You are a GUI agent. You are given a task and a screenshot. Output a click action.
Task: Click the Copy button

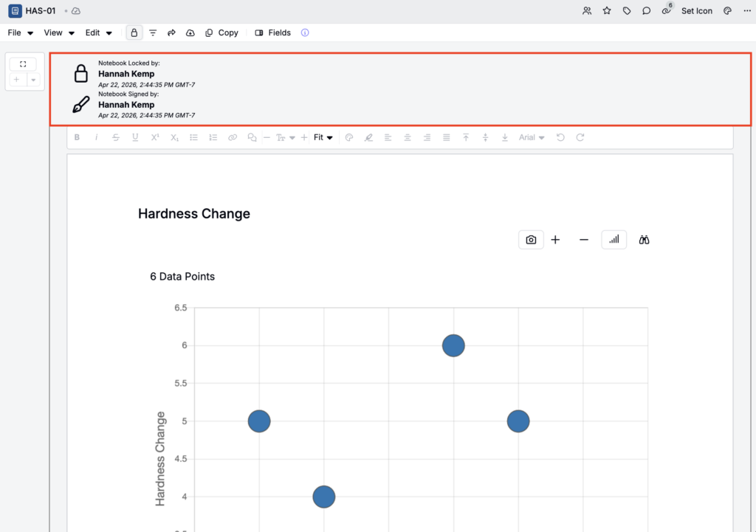point(221,32)
